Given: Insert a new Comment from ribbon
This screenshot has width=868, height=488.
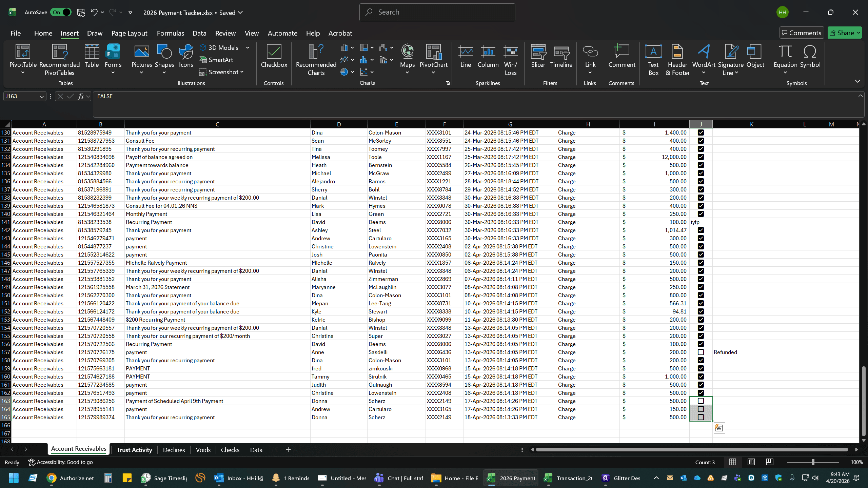Looking at the screenshot, I should (622, 56).
